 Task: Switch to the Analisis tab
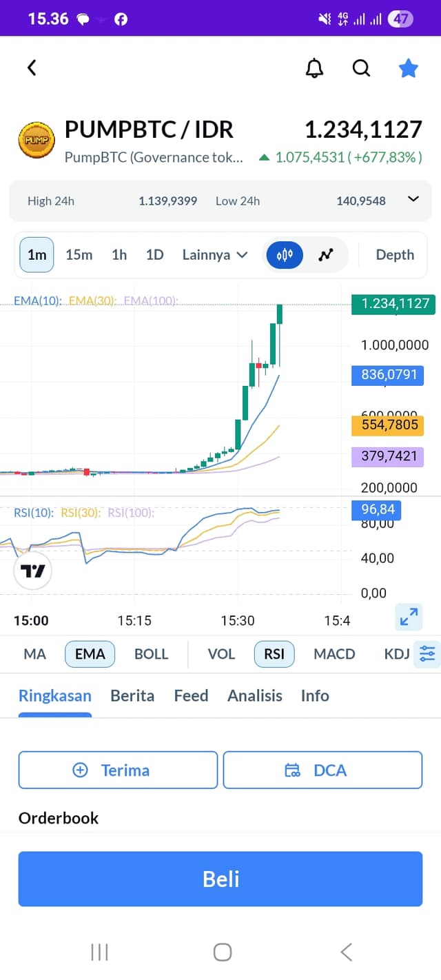pyautogui.click(x=255, y=696)
